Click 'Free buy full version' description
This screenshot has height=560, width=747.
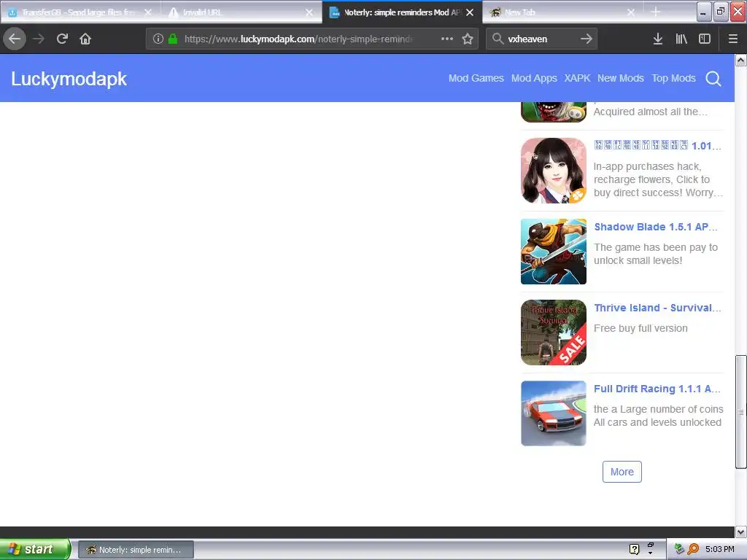coord(640,328)
